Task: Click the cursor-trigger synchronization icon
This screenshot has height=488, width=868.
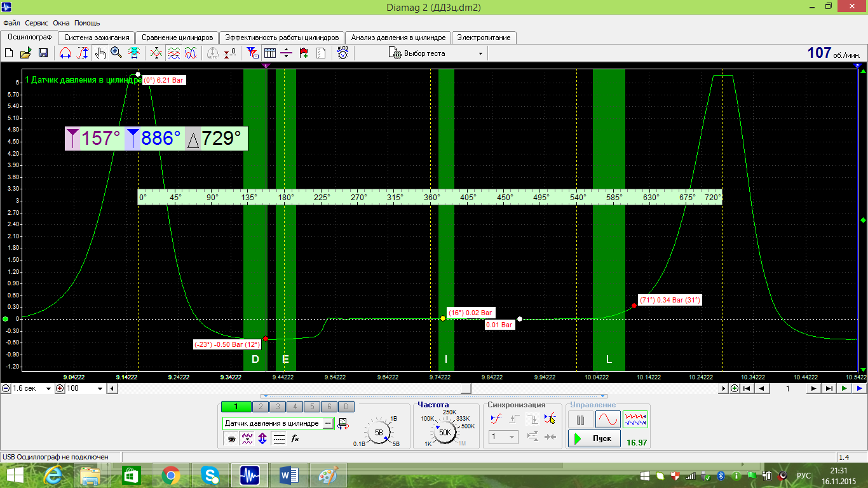Action: tap(550, 418)
